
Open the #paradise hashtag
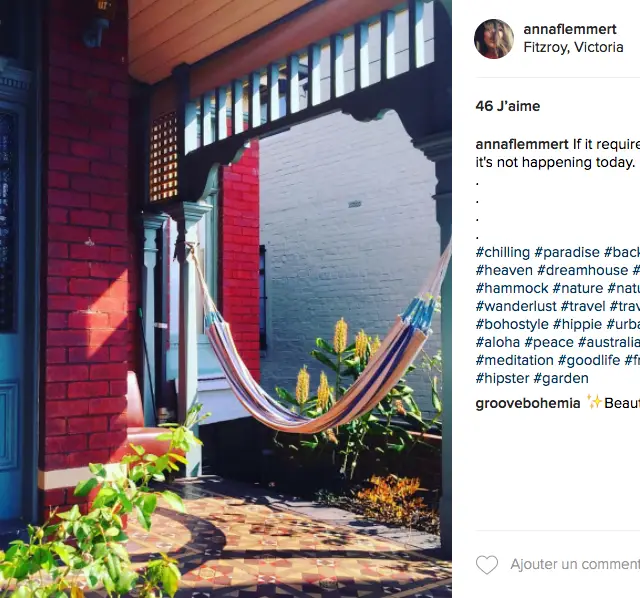coord(567,252)
